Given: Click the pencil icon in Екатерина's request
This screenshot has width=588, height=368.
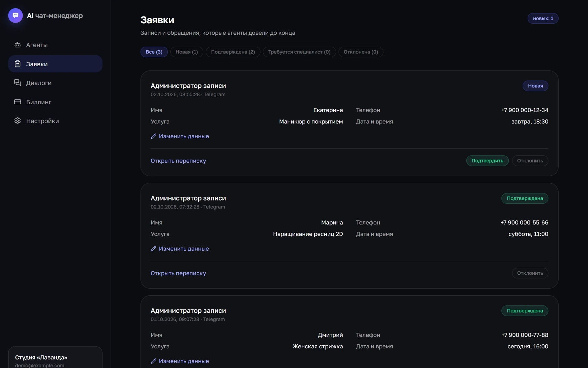Looking at the screenshot, I should pos(153,136).
